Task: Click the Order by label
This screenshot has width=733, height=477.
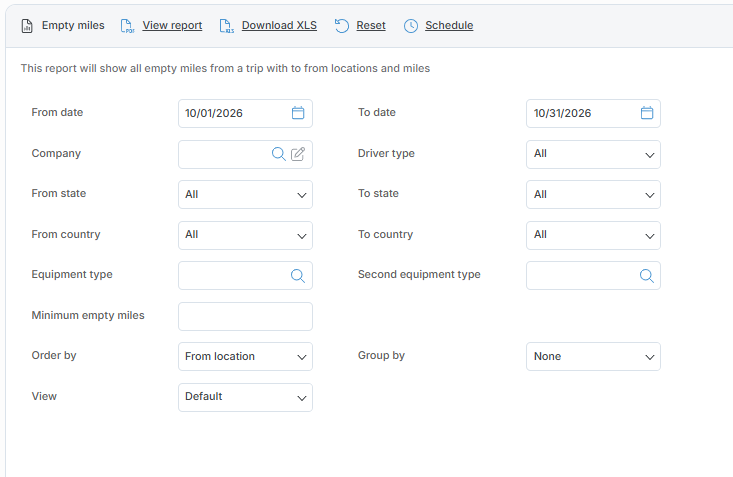Action: pos(54,355)
